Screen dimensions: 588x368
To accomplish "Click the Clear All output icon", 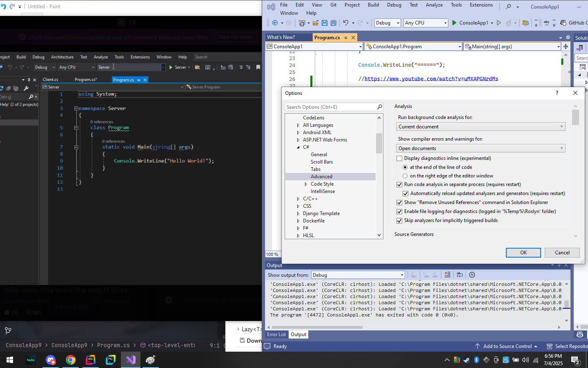I will pyautogui.click(x=448, y=275).
